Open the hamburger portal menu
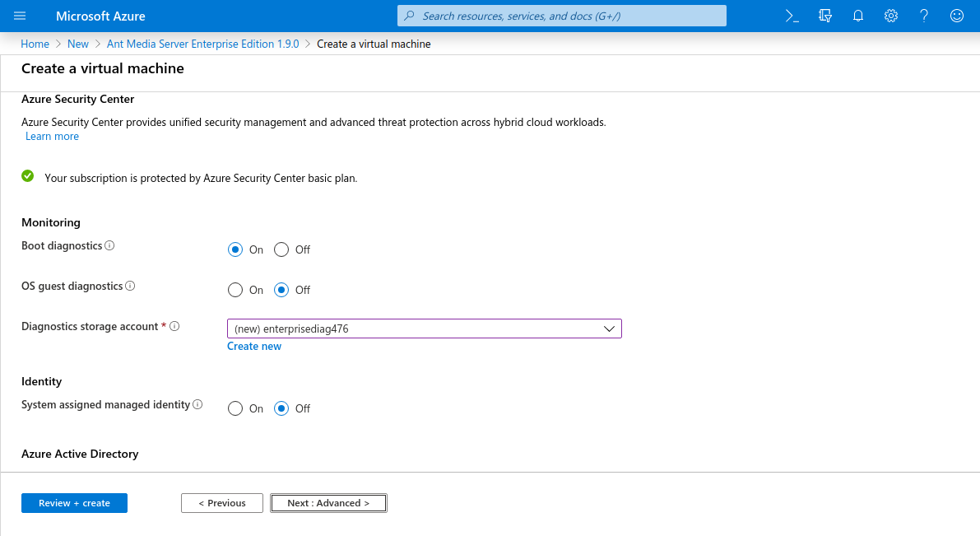Viewport: 980px width, 536px height. point(20,16)
